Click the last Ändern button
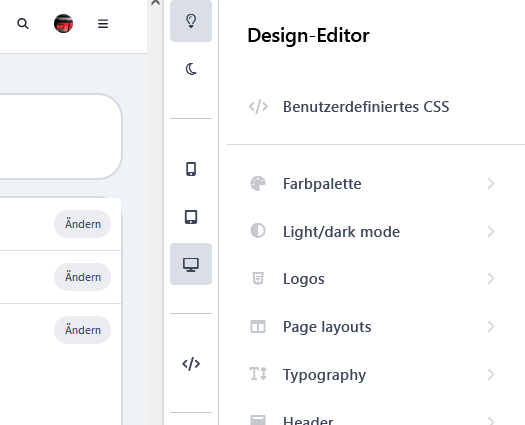525x425 pixels. (82, 330)
